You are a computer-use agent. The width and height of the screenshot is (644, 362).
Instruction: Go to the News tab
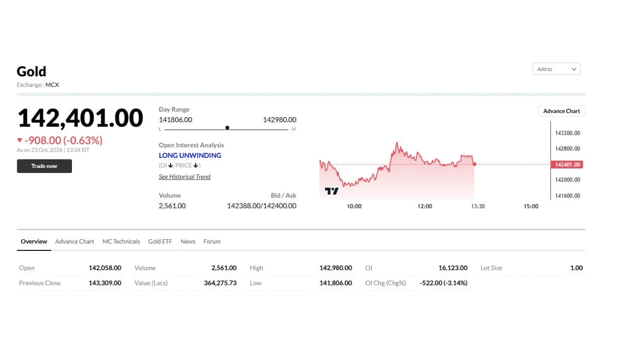point(188,241)
